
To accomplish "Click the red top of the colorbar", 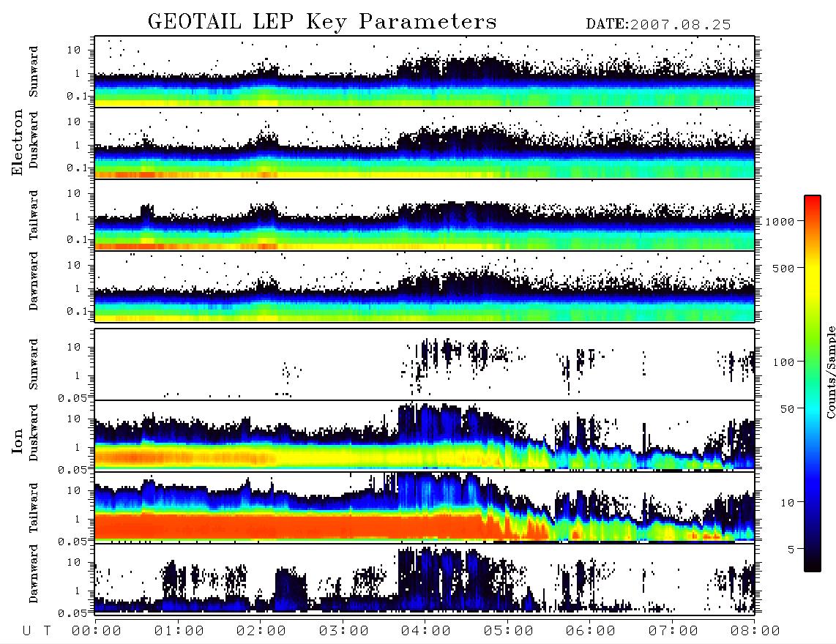I will [x=813, y=200].
